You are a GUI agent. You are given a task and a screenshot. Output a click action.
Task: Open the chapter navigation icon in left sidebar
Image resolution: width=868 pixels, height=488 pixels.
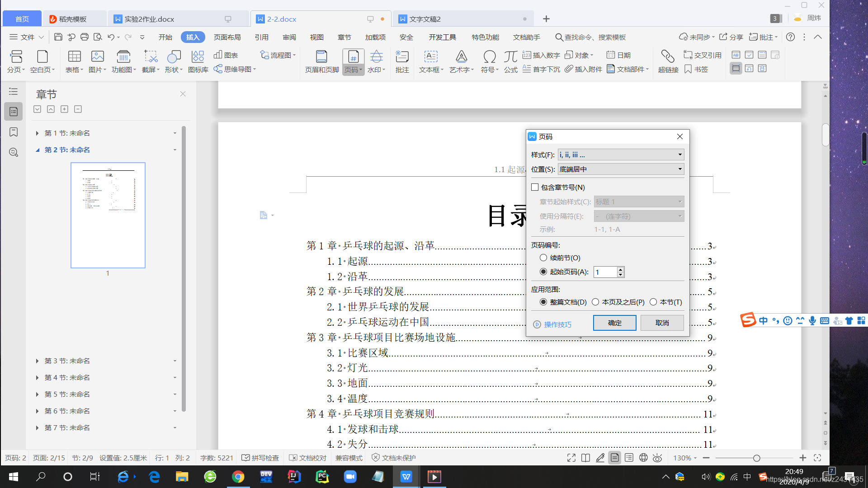(x=14, y=112)
